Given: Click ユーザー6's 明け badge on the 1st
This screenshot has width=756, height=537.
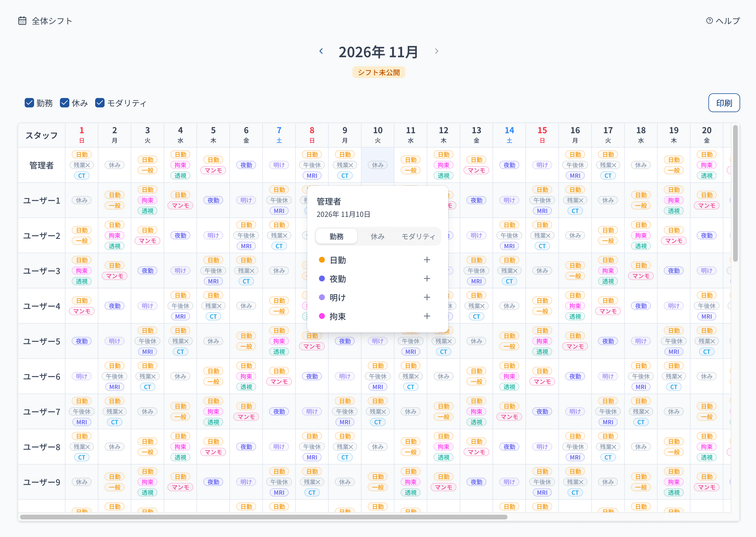Looking at the screenshot, I should click(x=82, y=376).
